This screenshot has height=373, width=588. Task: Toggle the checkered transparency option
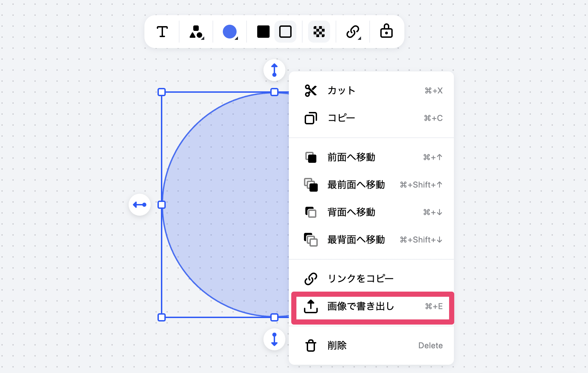pyautogui.click(x=319, y=32)
